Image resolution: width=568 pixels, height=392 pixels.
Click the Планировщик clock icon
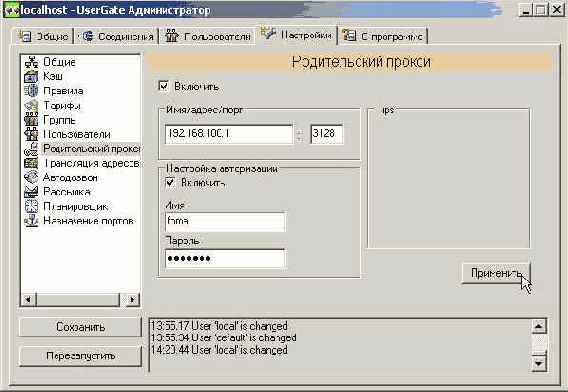[x=31, y=207]
